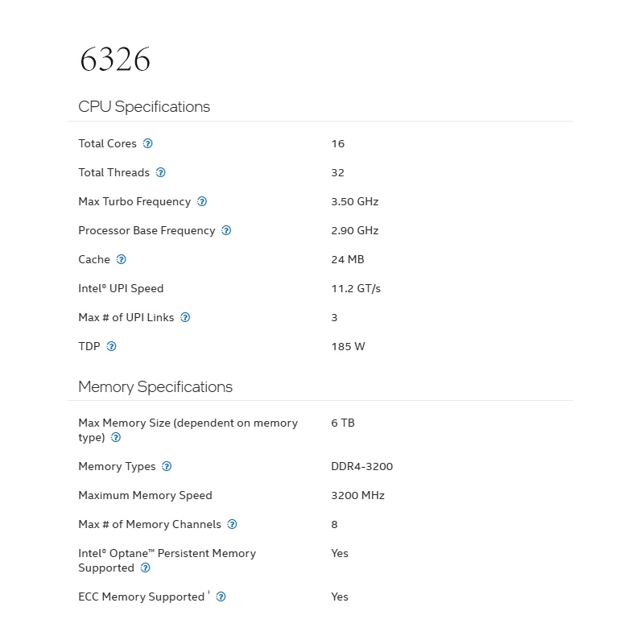Click the CPU Specifications section heading
The height and width of the screenshot is (644, 644).
coord(144,107)
